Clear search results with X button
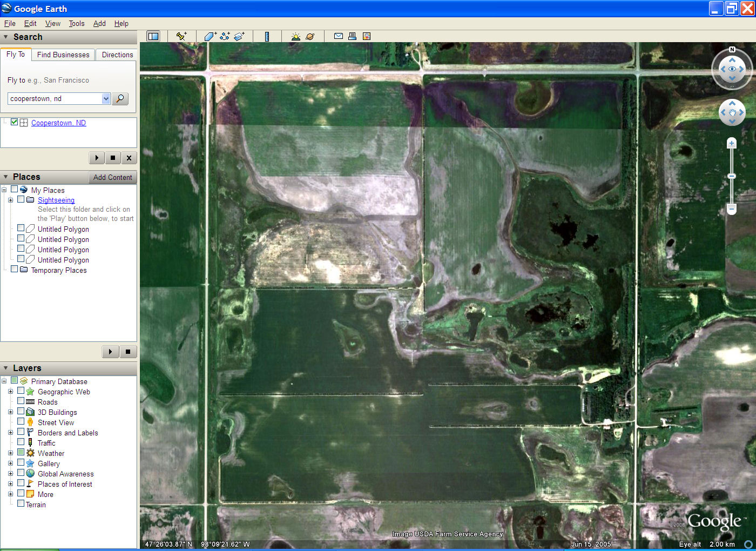This screenshot has width=756, height=551. coord(129,158)
